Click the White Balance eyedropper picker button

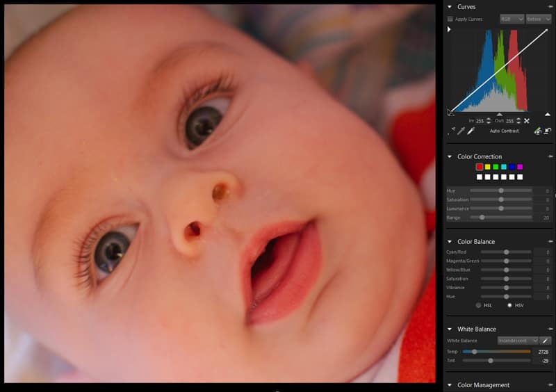tap(546, 341)
